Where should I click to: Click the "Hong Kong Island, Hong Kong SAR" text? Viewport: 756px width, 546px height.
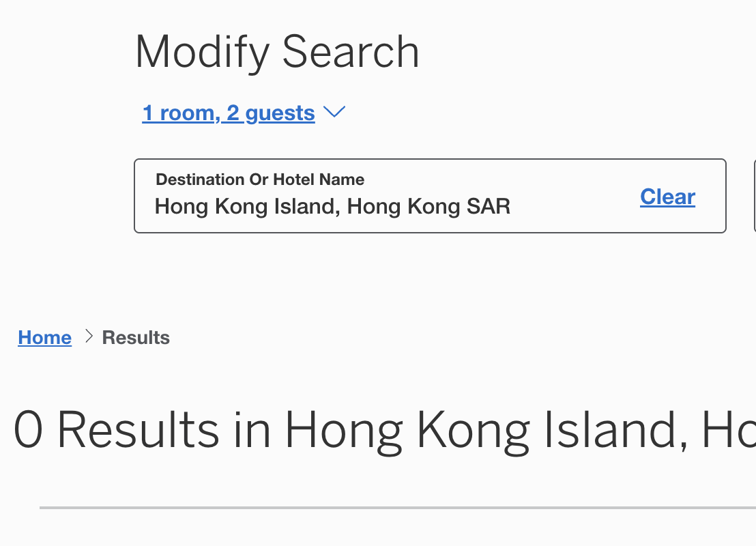tap(332, 206)
